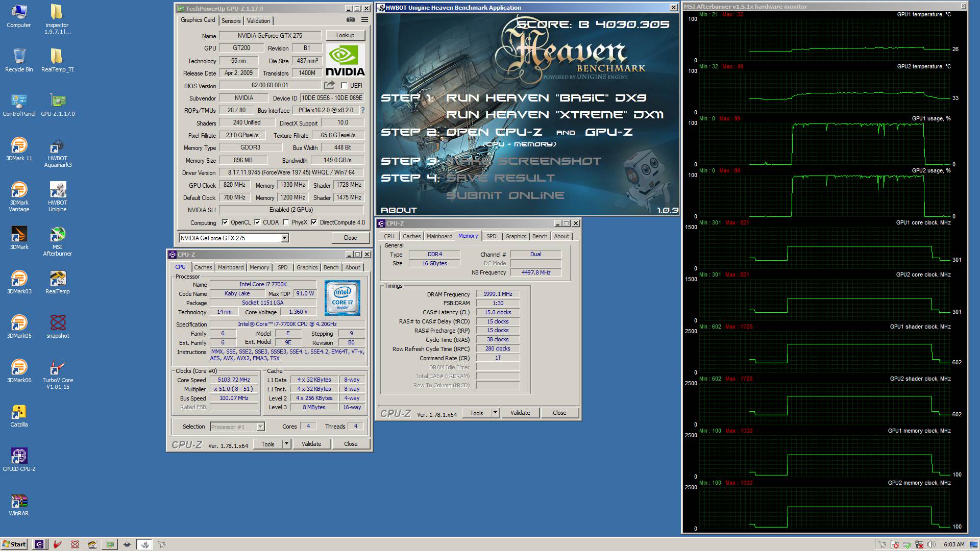Open the 3DMark 11 shortcut
The height and width of the screenshot is (551, 980).
19,149
